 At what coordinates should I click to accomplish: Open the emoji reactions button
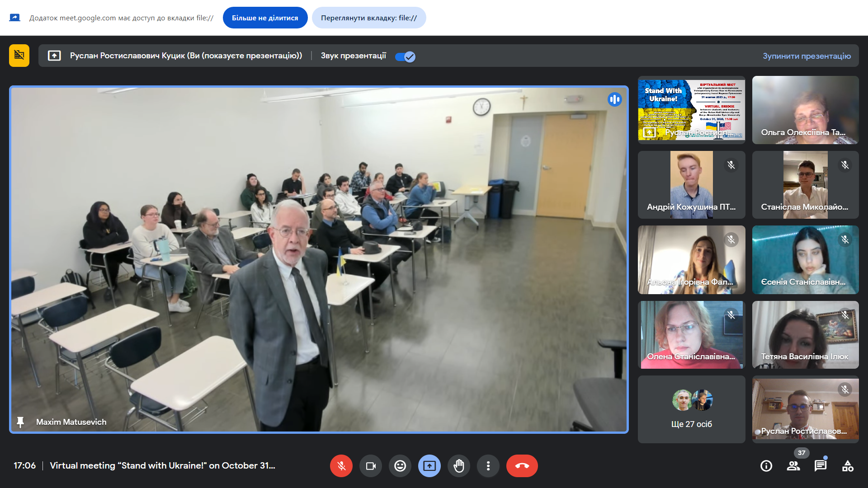point(400,466)
